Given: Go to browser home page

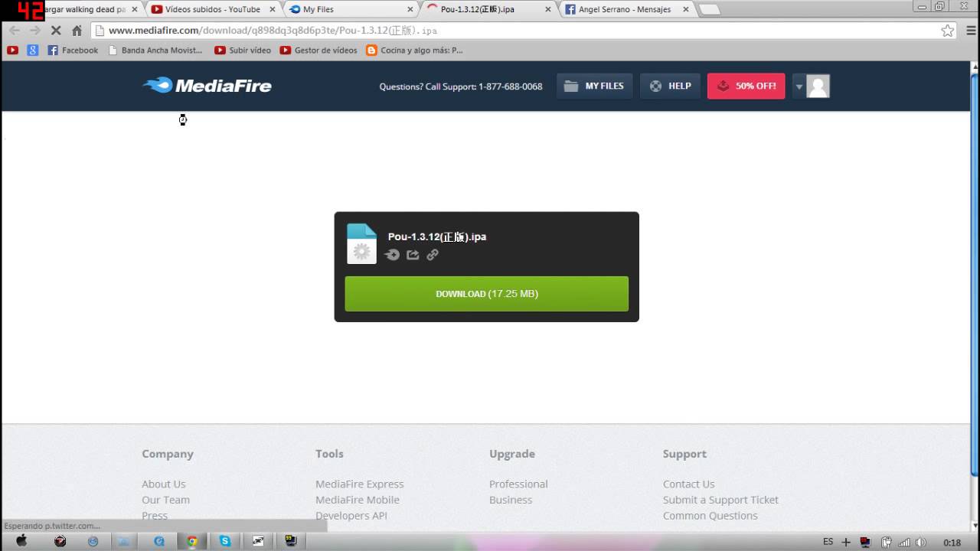Looking at the screenshot, I should pos(77,31).
